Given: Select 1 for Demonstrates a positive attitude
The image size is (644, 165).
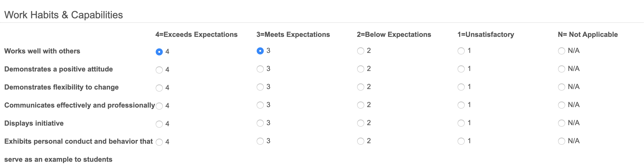Looking at the screenshot, I should coord(461,69).
